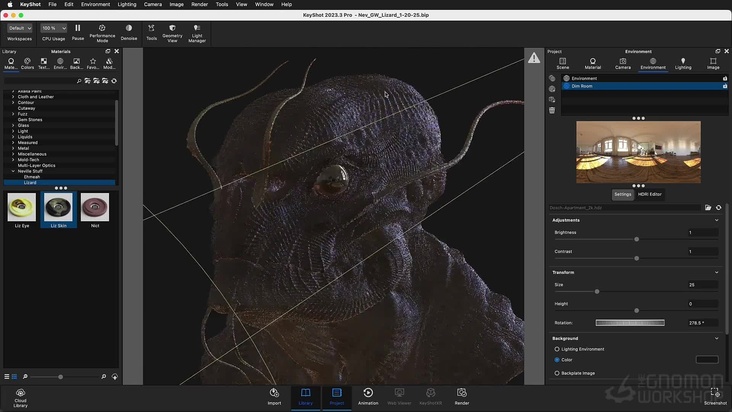Collapse the Transform section
Image resolution: width=732 pixels, height=412 pixels.
point(717,272)
